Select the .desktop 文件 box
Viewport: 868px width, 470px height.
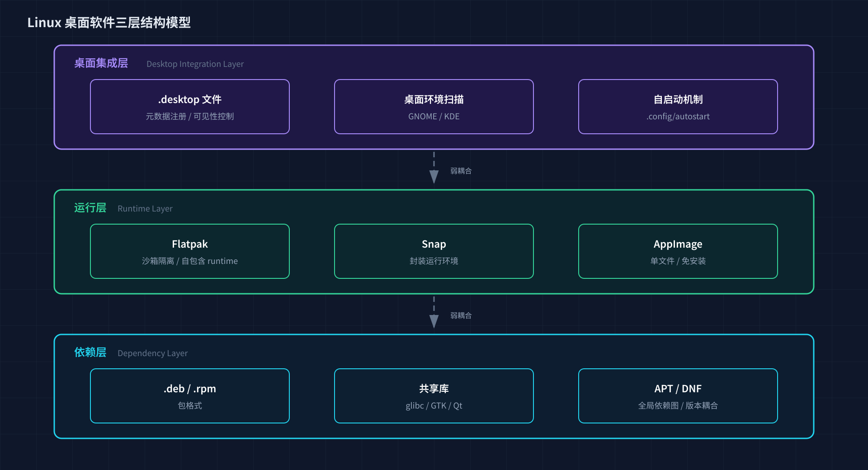190,107
